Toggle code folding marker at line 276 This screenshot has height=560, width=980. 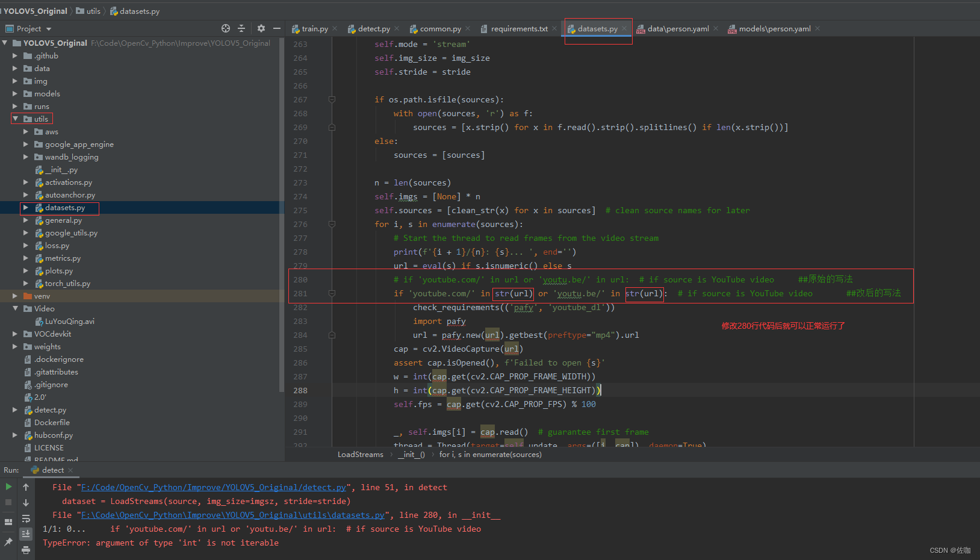pyautogui.click(x=332, y=224)
